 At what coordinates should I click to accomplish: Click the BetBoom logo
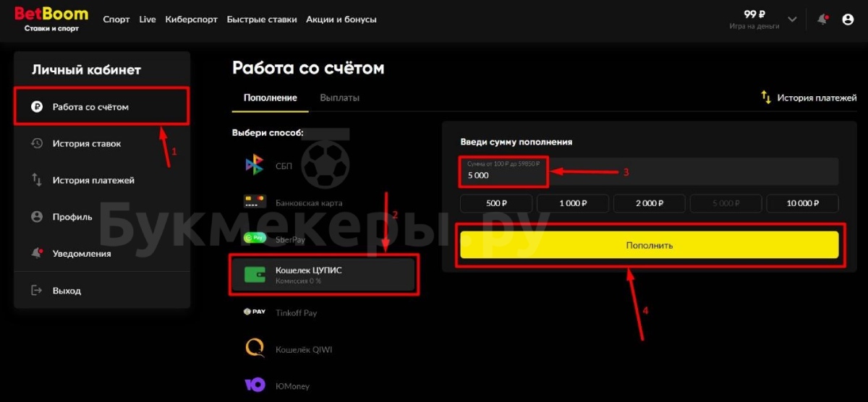51,19
